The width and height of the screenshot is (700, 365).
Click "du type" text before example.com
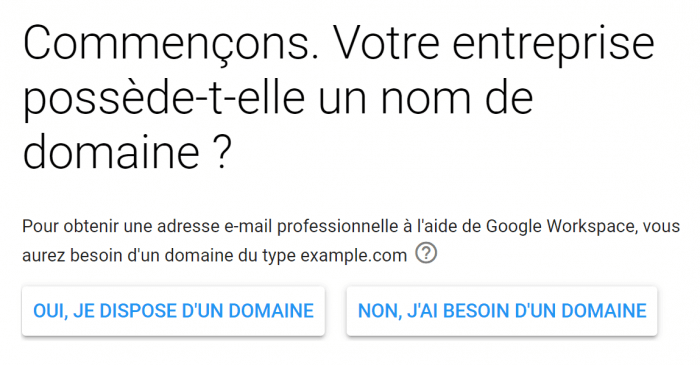[x=275, y=256]
